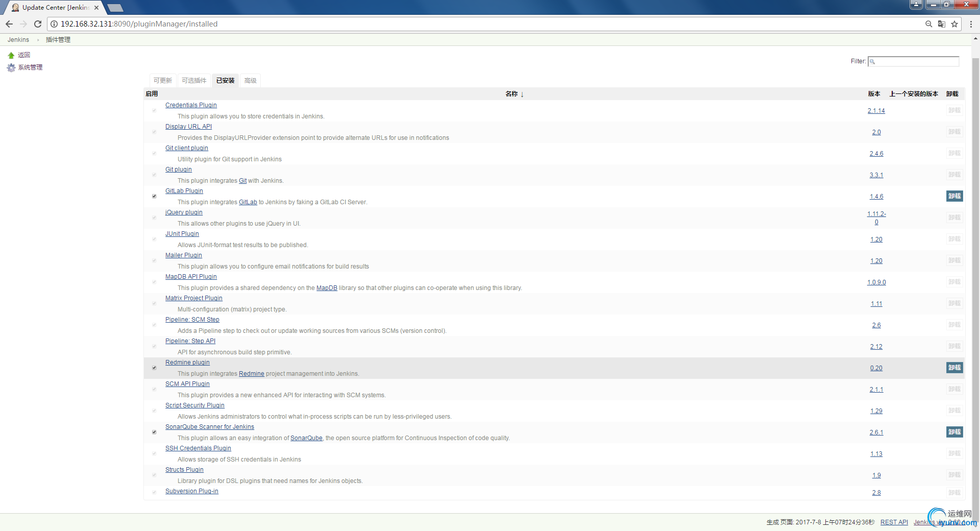
Task: Click the Chrome user profile icon
Action: tap(916, 5)
